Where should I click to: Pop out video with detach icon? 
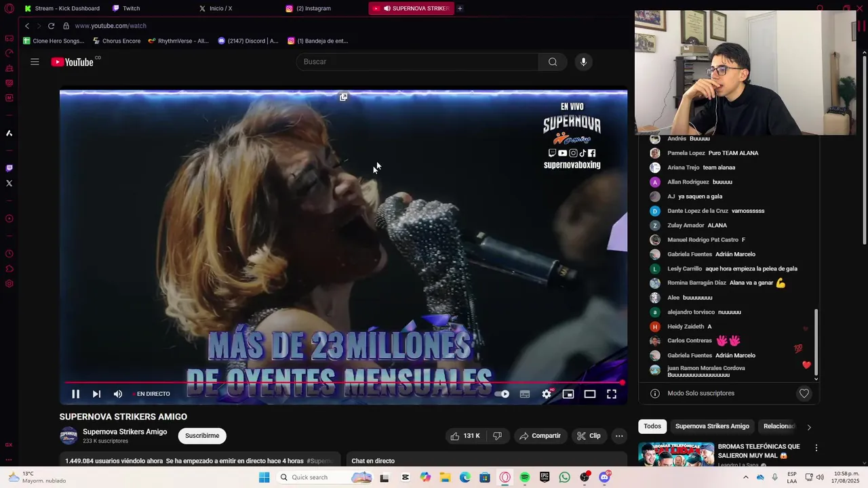343,97
